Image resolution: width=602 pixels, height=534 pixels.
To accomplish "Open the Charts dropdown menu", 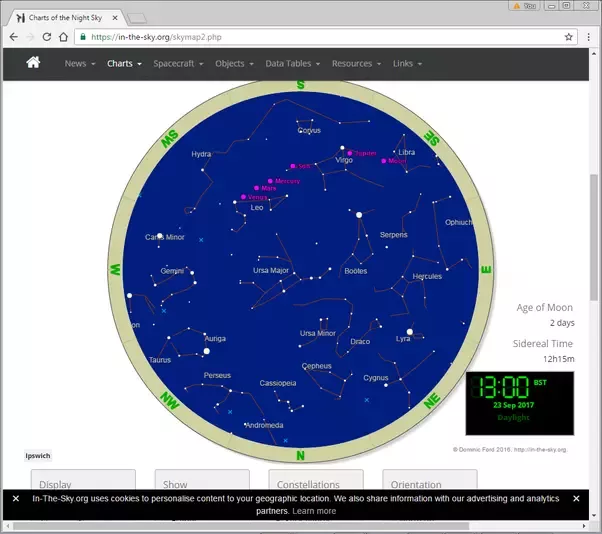I will [124, 63].
